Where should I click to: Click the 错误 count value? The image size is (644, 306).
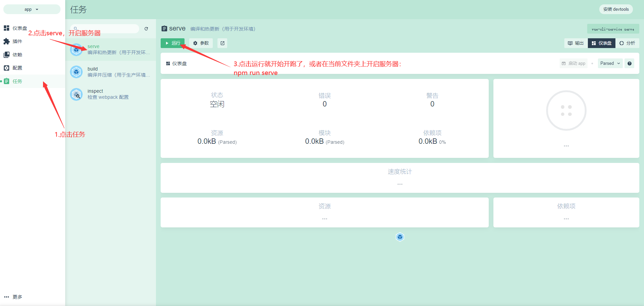pos(325,104)
